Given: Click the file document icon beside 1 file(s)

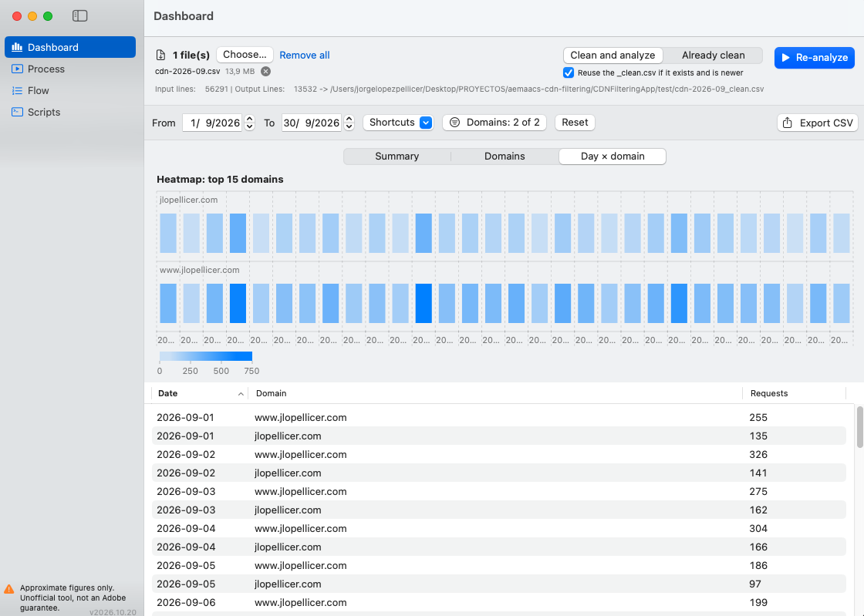Looking at the screenshot, I should point(160,55).
